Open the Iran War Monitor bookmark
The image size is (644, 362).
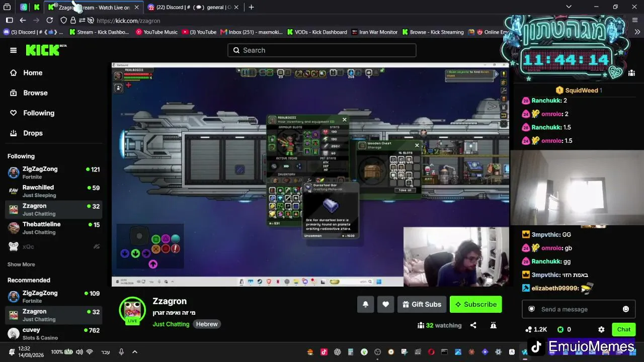[374, 32]
